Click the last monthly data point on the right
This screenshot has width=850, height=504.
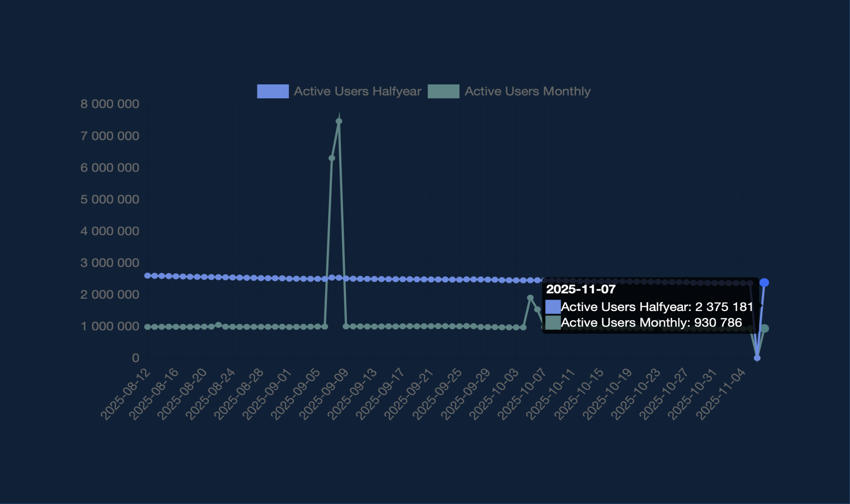765,329
